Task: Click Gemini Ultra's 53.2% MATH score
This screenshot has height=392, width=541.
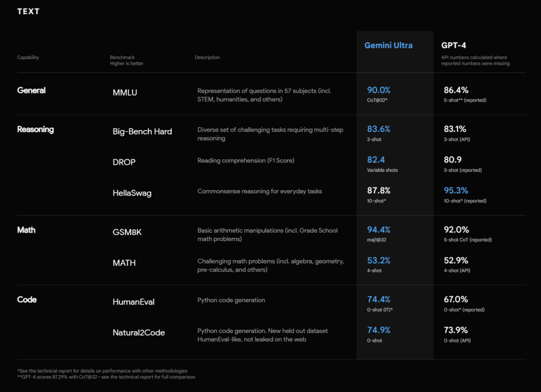Action: coord(379,260)
